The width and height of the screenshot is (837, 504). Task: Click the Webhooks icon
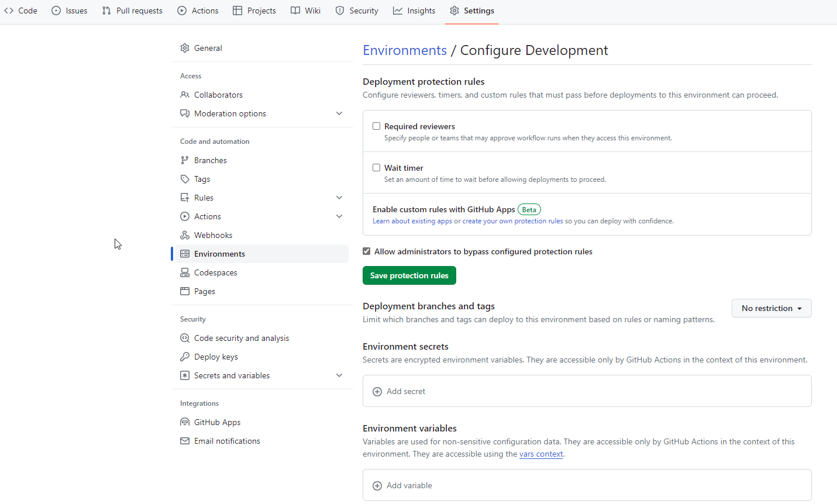point(185,235)
